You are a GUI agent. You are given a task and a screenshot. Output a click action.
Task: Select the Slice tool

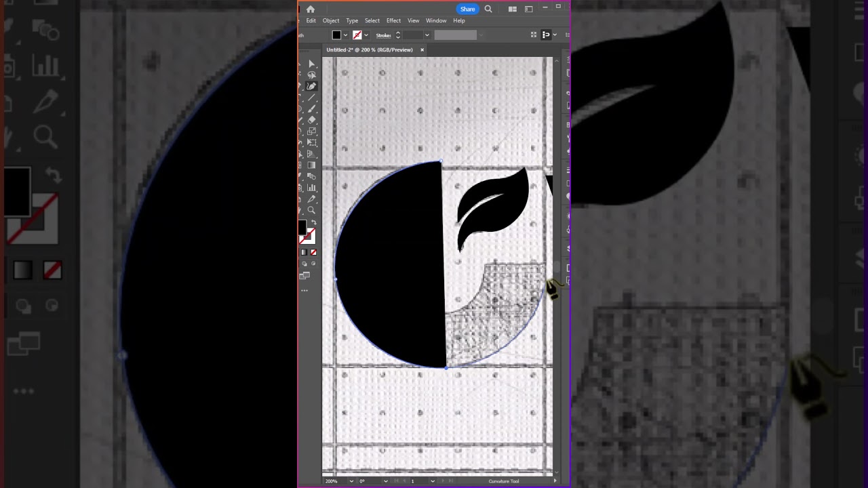point(311,199)
